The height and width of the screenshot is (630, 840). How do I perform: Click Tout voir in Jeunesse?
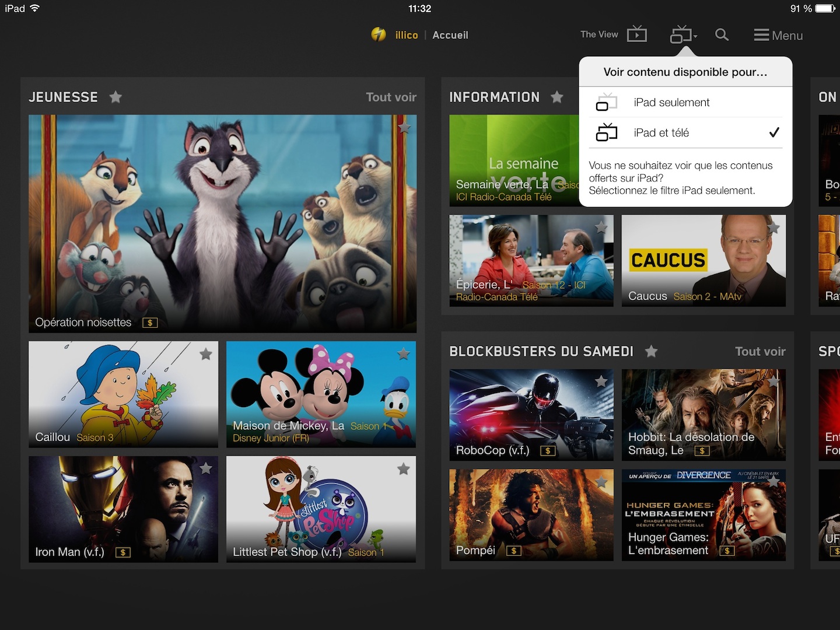tap(391, 97)
